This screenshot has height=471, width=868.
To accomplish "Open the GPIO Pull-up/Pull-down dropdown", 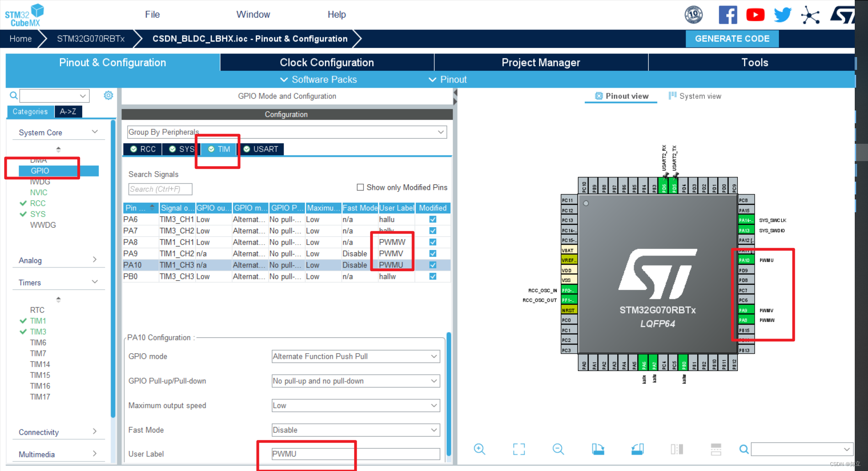I will (356, 381).
